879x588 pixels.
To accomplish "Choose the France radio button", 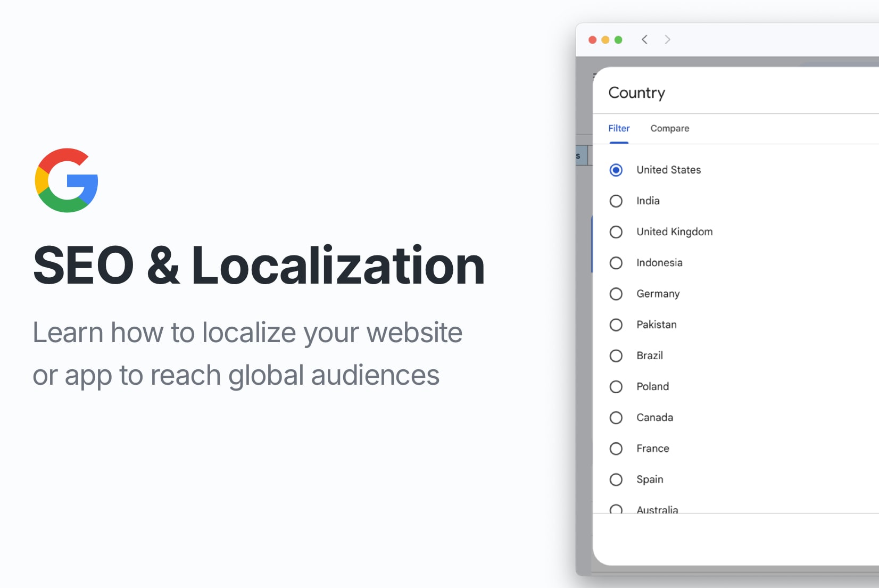I will tap(616, 449).
